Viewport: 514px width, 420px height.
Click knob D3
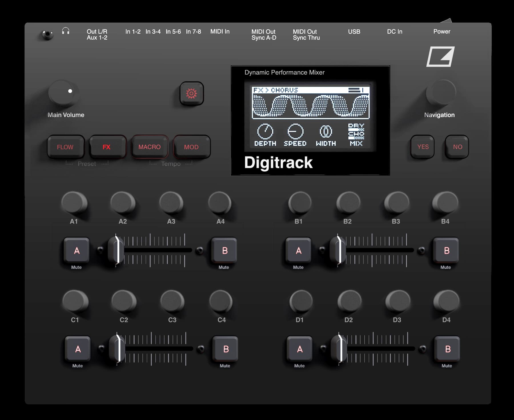pos(398,301)
